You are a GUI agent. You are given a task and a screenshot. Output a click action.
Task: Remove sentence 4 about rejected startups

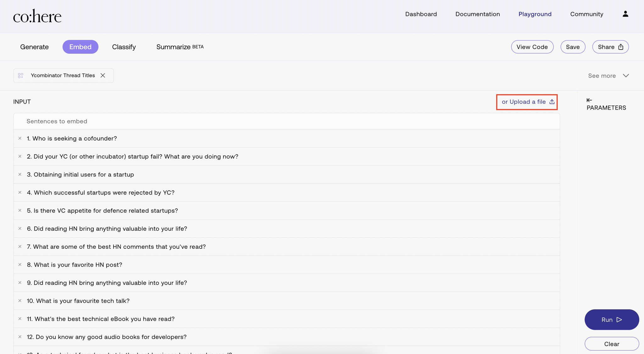20,192
